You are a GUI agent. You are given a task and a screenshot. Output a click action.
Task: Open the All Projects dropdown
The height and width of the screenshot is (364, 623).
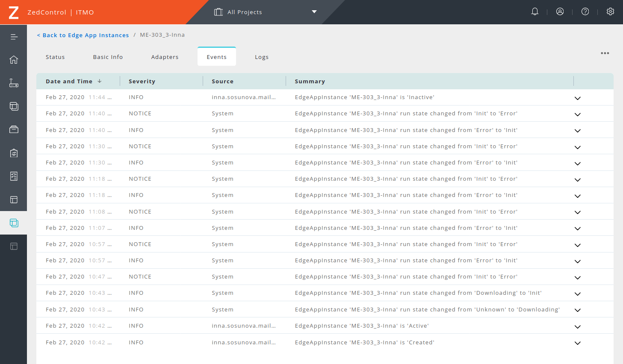(x=265, y=12)
